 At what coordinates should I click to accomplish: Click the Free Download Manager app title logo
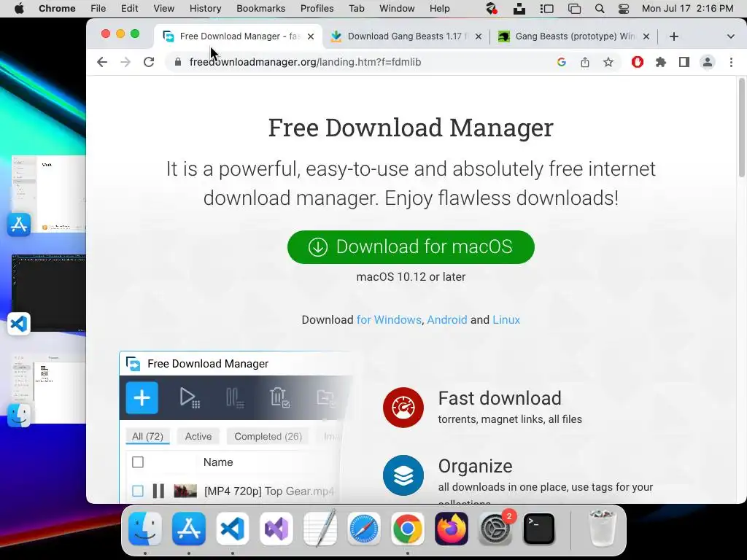coord(133,364)
